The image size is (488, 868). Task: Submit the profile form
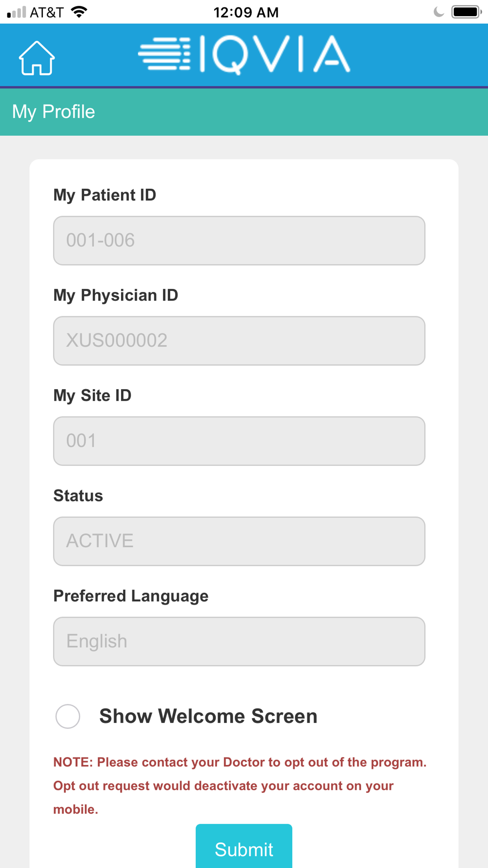pyautogui.click(x=244, y=847)
